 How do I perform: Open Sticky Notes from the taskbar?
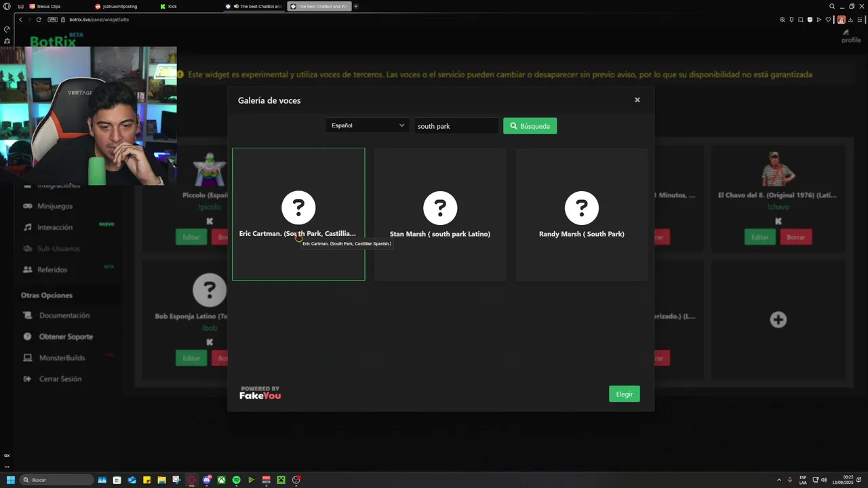click(146, 480)
